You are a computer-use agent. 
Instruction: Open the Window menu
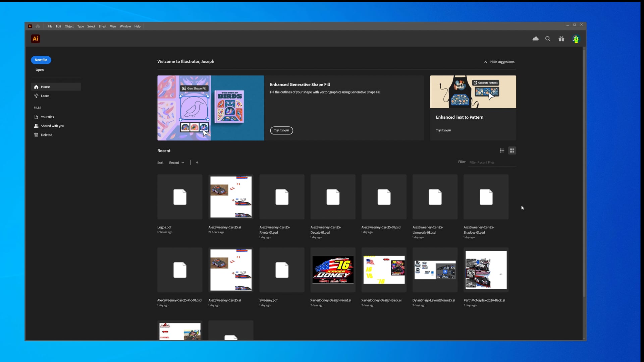coord(125,26)
